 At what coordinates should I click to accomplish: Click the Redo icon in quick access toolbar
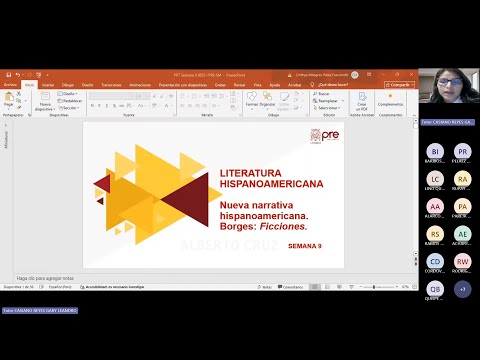point(30,75)
